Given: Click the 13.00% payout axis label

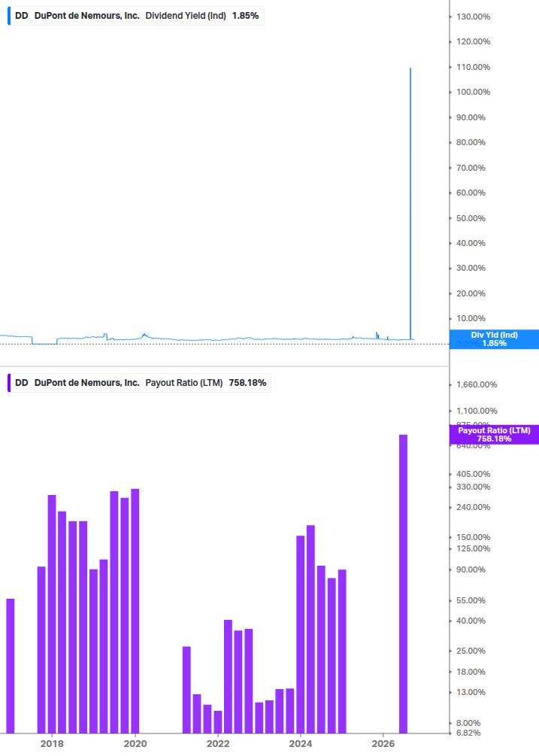Looking at the screenshot, I should click(x=471, y=692).
